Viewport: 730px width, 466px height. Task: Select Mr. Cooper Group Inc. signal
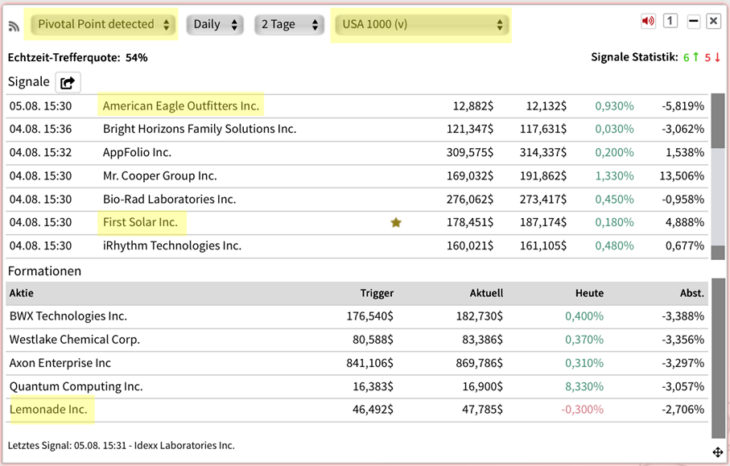coord(357,176)
